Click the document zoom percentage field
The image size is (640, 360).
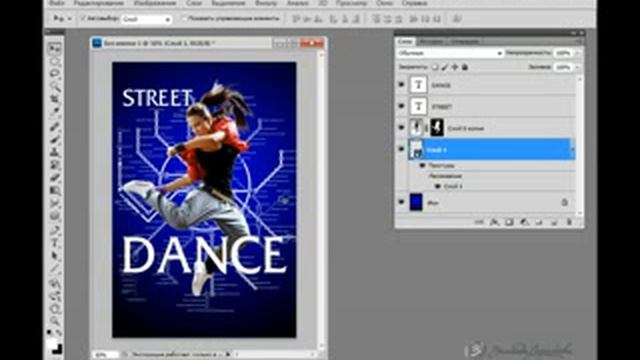pyautogui.click(x=105, y=355)
